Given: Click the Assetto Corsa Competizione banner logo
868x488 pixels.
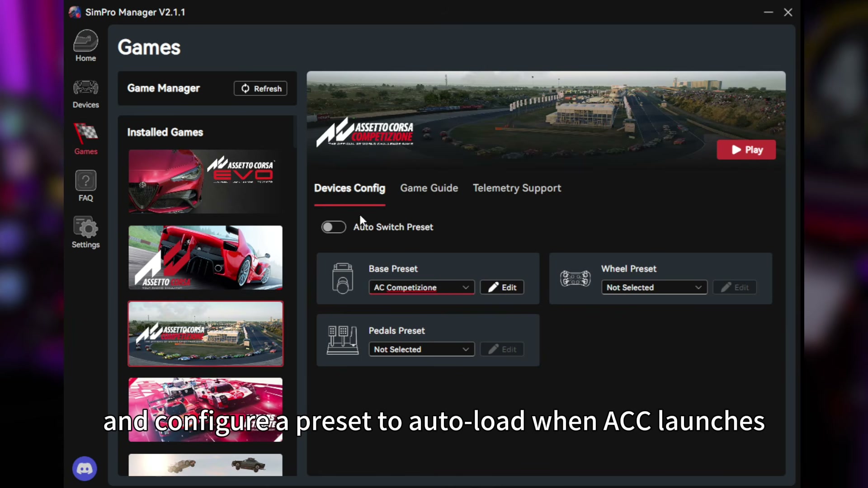Looking at the screenshot, I should (364, 132).
